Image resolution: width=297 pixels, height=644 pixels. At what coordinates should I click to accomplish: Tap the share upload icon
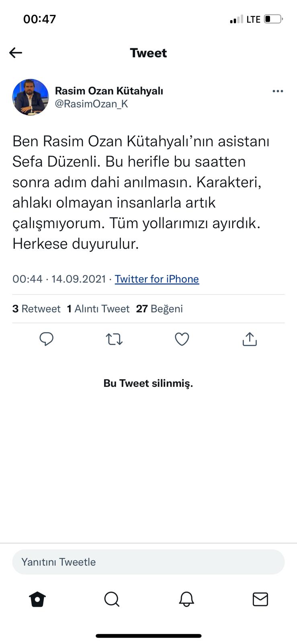(x=250, y=339)
